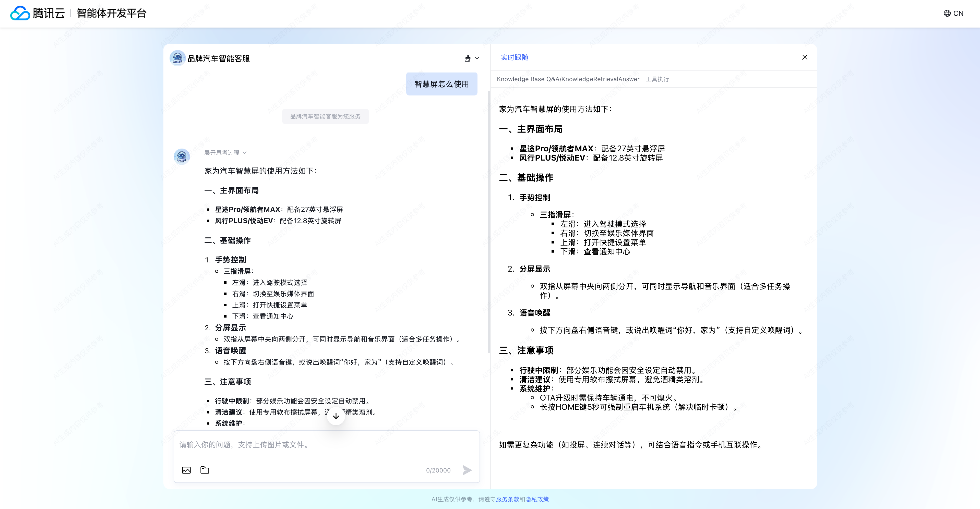Click the globe CN language switcher
Image resolution: width=980 pixels, height=509 pixels.
953,13
